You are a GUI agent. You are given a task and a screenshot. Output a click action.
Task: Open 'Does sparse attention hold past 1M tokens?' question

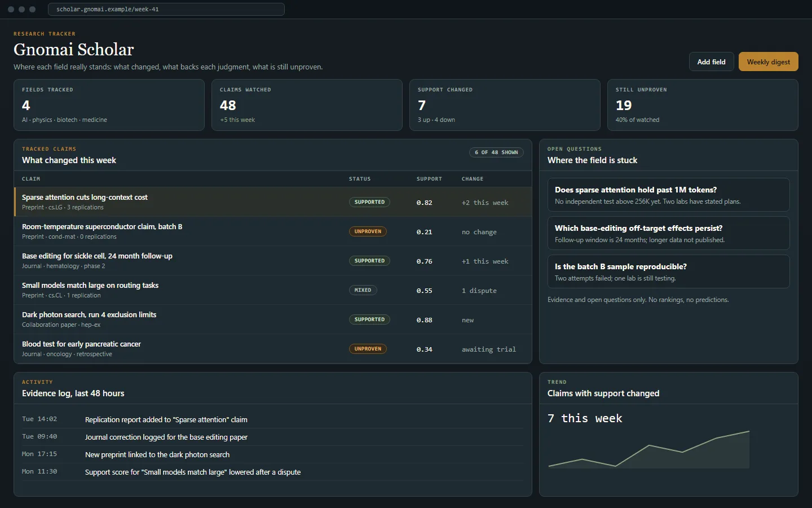(668, 195)
